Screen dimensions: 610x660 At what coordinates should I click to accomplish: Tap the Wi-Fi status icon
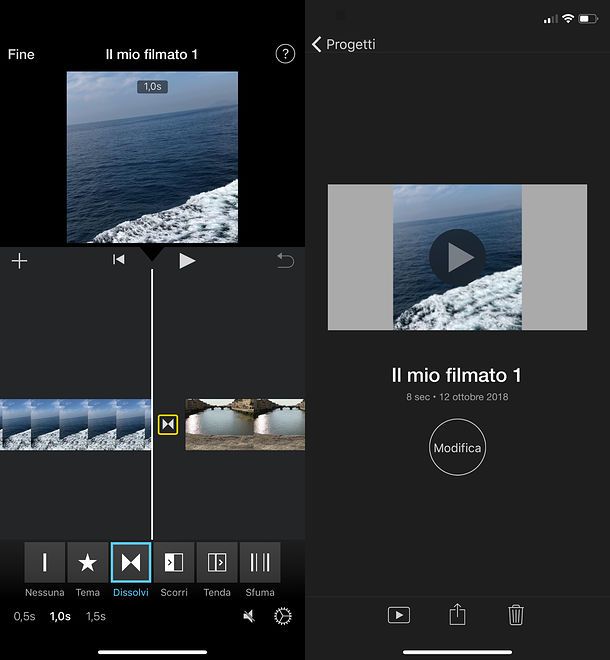tap(568, 19)
